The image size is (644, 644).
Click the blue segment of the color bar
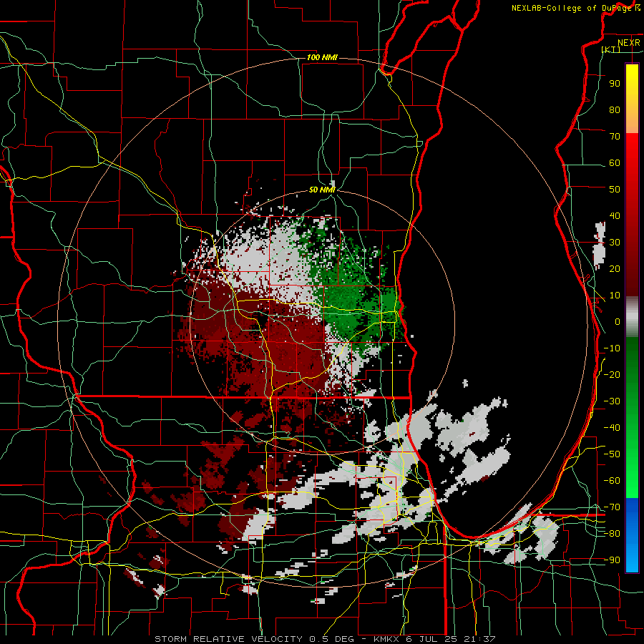632,535
